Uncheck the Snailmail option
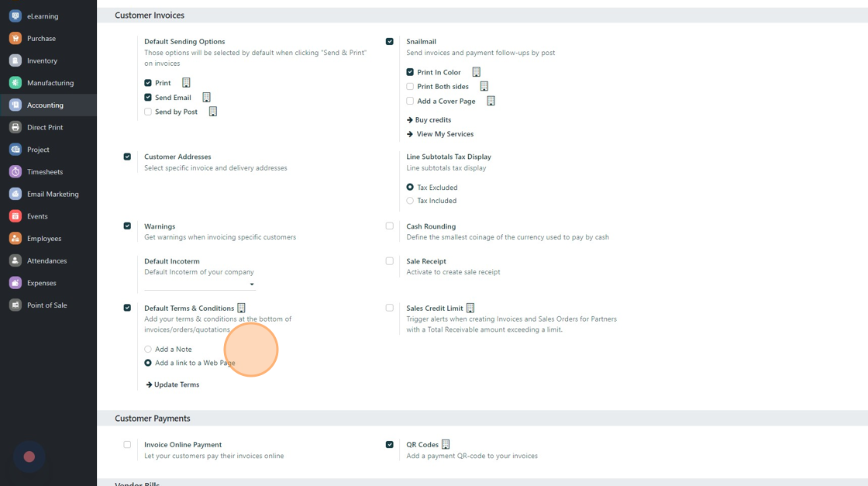The image size is (868, 486). tap(390, 42)
